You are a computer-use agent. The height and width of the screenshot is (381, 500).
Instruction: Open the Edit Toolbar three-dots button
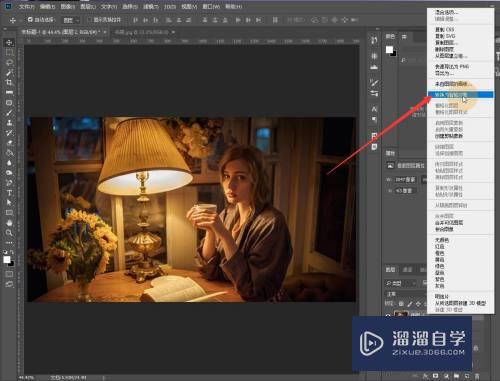tap(9, 242)
